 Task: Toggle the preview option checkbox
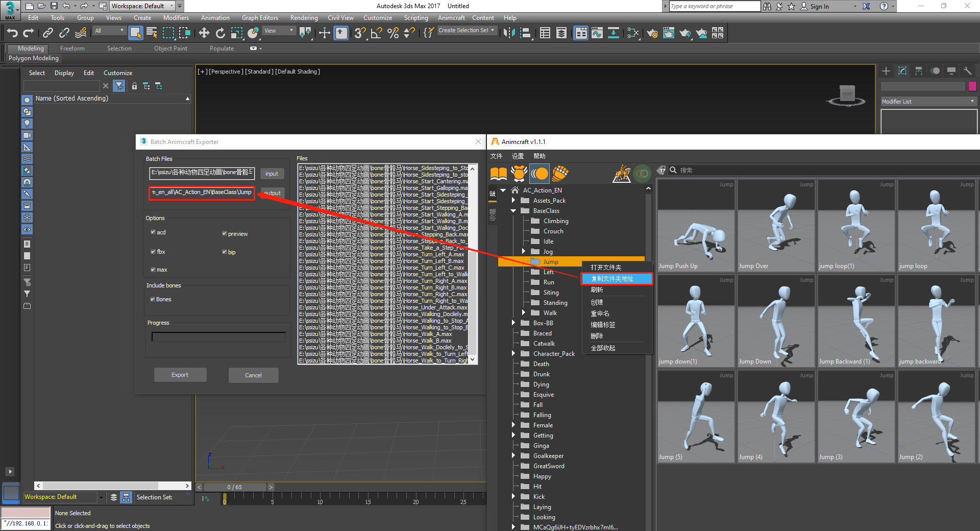225,234
